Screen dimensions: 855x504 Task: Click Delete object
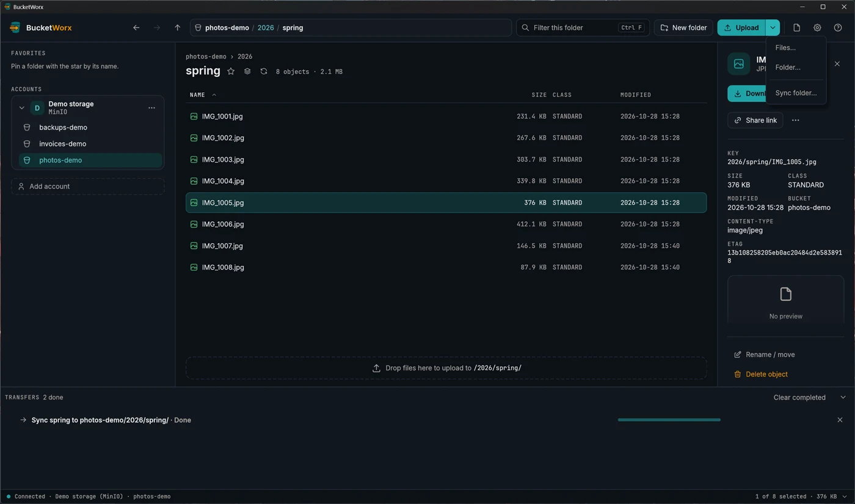(760, 374)
